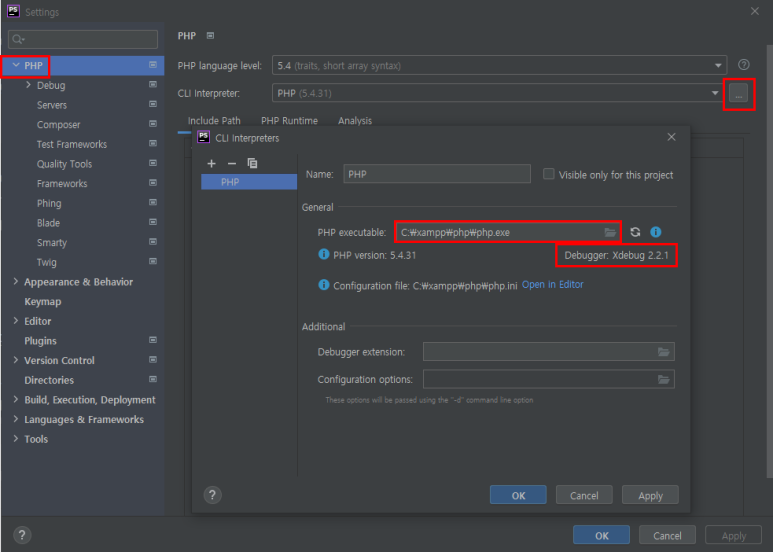
Task: Browse for Debugger extension file
Action: (x=664, y=352)
